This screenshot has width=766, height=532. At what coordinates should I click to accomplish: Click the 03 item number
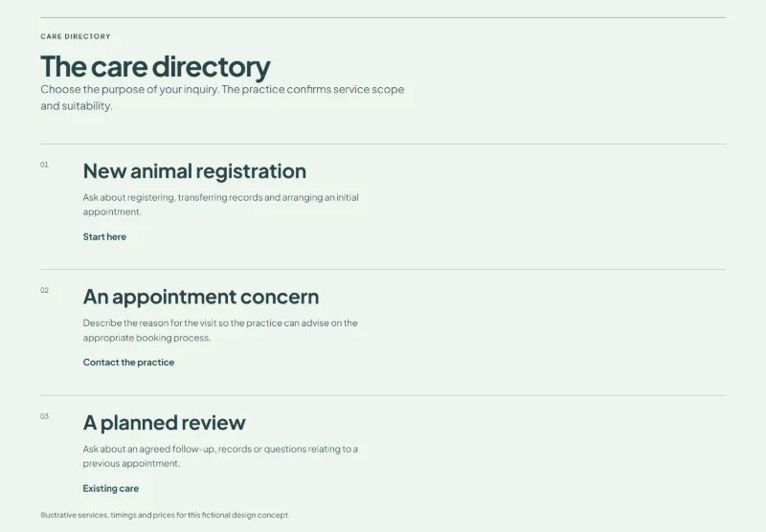[x=44, y=416]
